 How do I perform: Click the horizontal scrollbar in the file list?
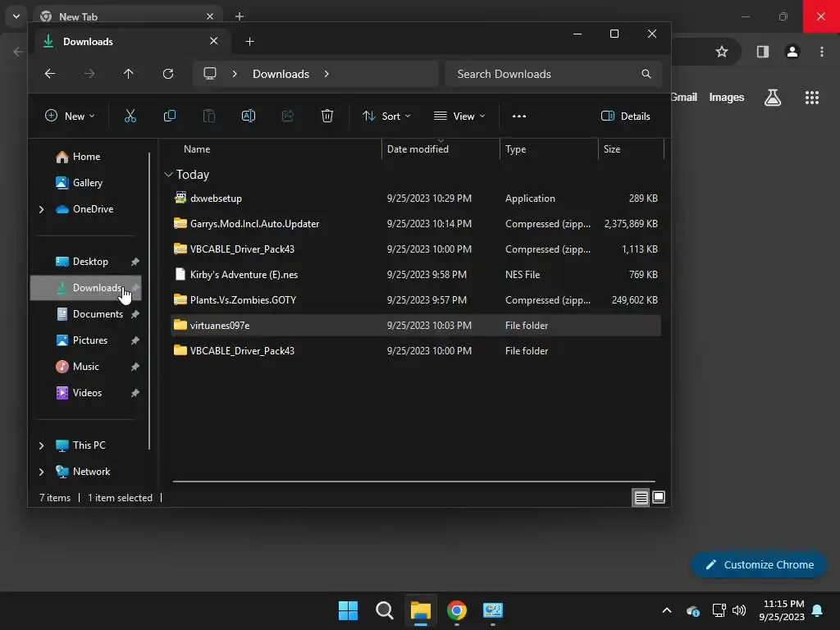[413, 481]
